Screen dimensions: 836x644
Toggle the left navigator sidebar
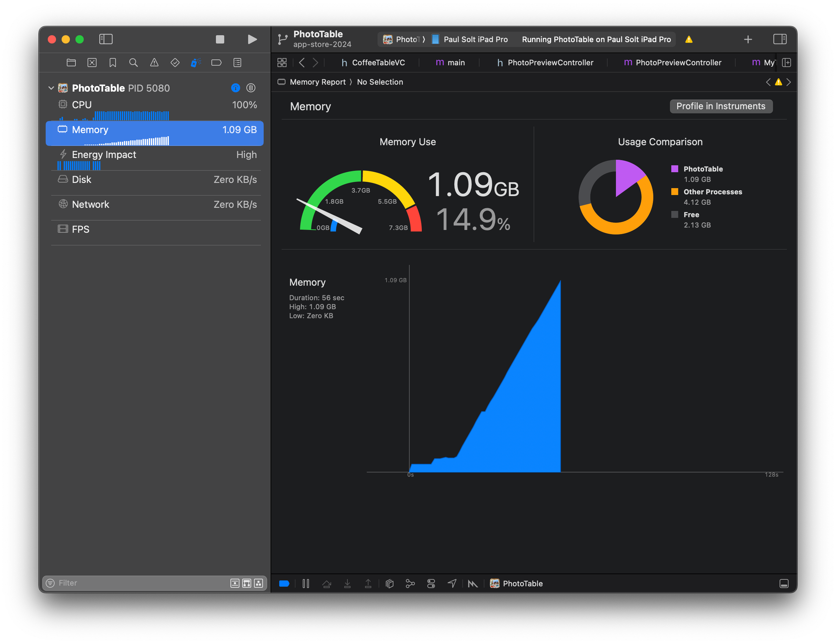click(106, 39)
